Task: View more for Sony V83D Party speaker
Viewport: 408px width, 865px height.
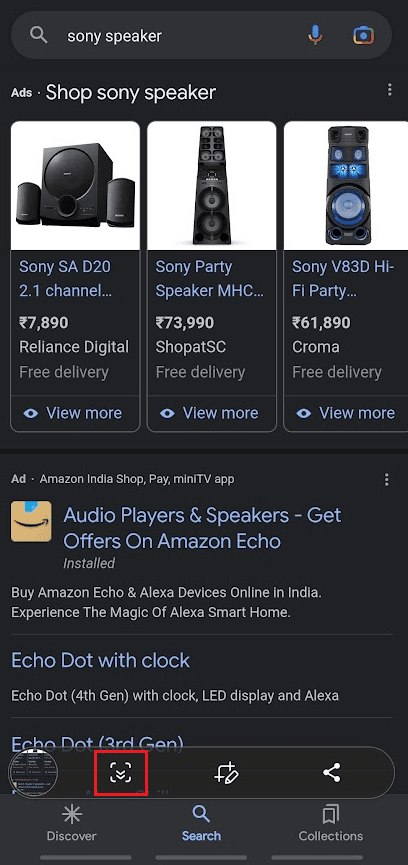Action: pos(346,413)
